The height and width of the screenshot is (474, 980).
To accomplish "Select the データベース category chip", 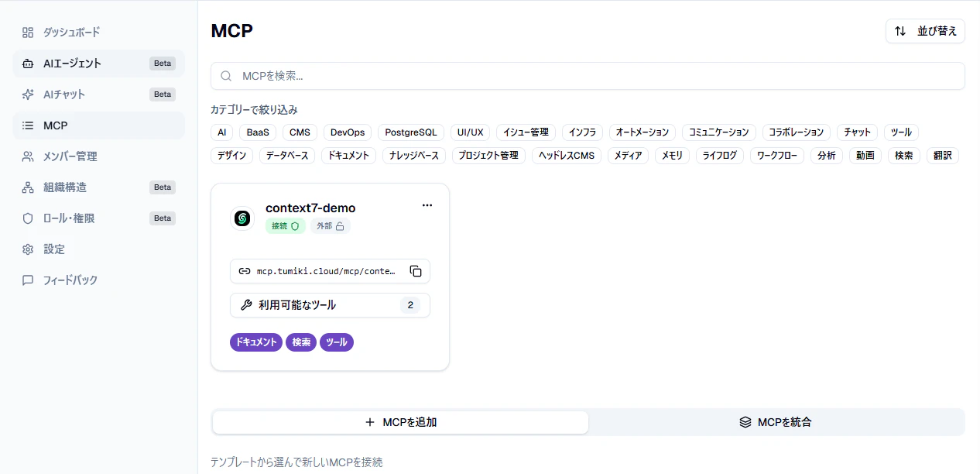I will point(287,156).
